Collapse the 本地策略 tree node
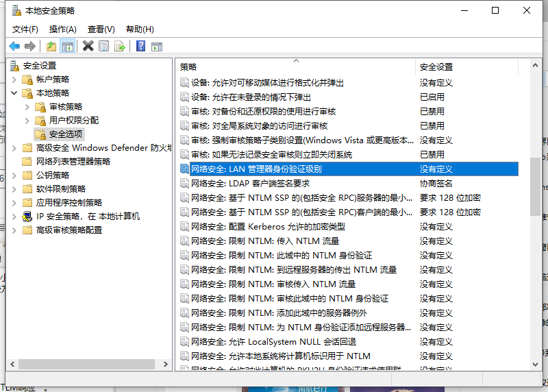This screenshot has height=392, width=548. (x=14, y=93)
